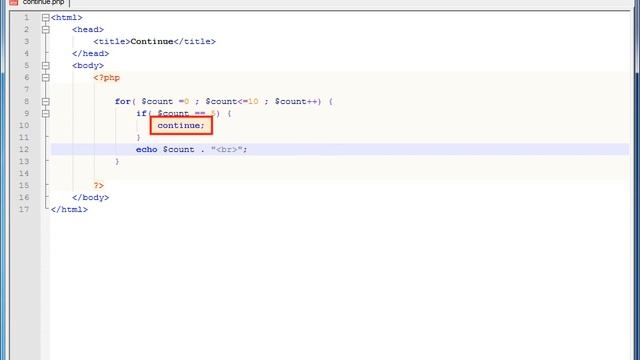Click the closing </head> tag
The height and width of the screenshot is (360, 640).
point(91,53)
